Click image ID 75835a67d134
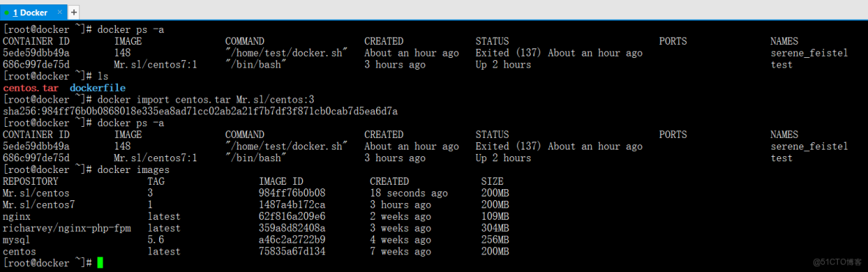The image size is (868, 272). (x=293, y=251)
